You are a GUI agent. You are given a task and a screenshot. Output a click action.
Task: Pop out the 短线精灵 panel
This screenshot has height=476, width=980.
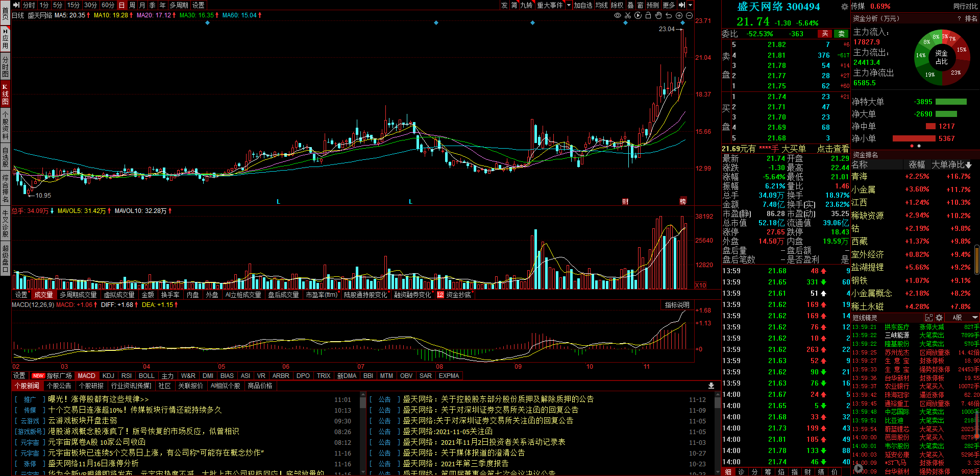pos(929,318)
